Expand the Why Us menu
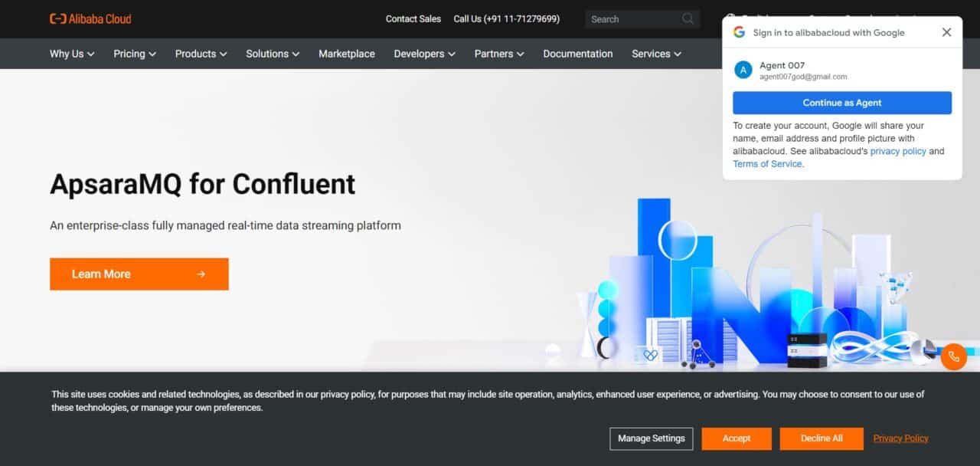This screenshot has width=980, height=466. 72,54
